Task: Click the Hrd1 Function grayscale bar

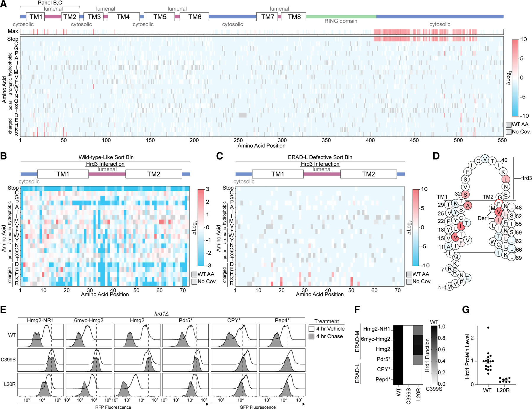Action: (434, 355)
